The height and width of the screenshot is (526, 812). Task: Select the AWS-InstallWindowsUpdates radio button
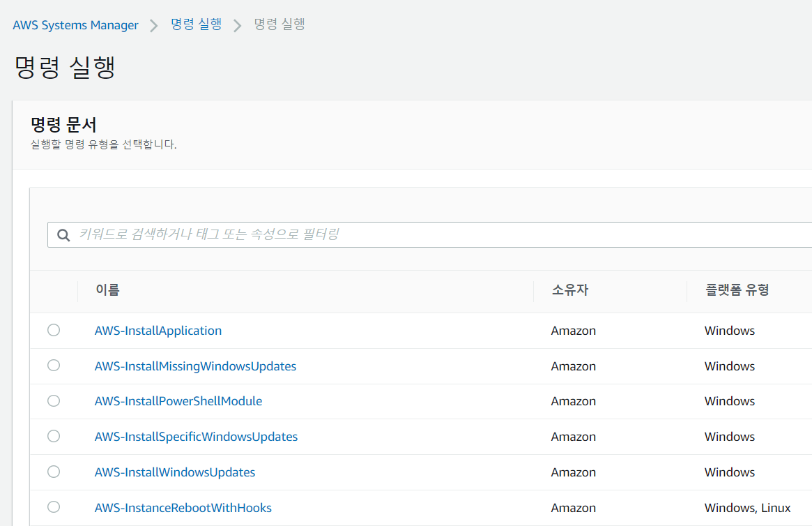pyautogui.click(x=54, y=472)
